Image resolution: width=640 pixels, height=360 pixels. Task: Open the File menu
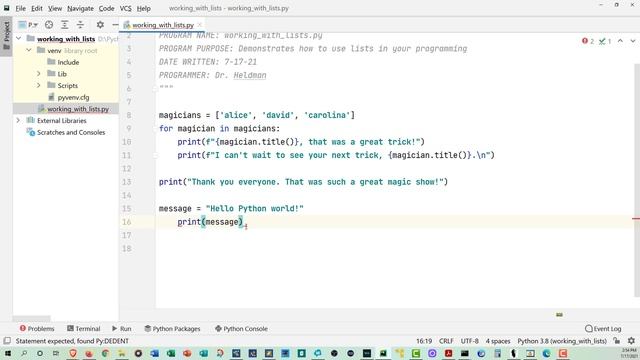pyautogui.click(x=20, y=8)
